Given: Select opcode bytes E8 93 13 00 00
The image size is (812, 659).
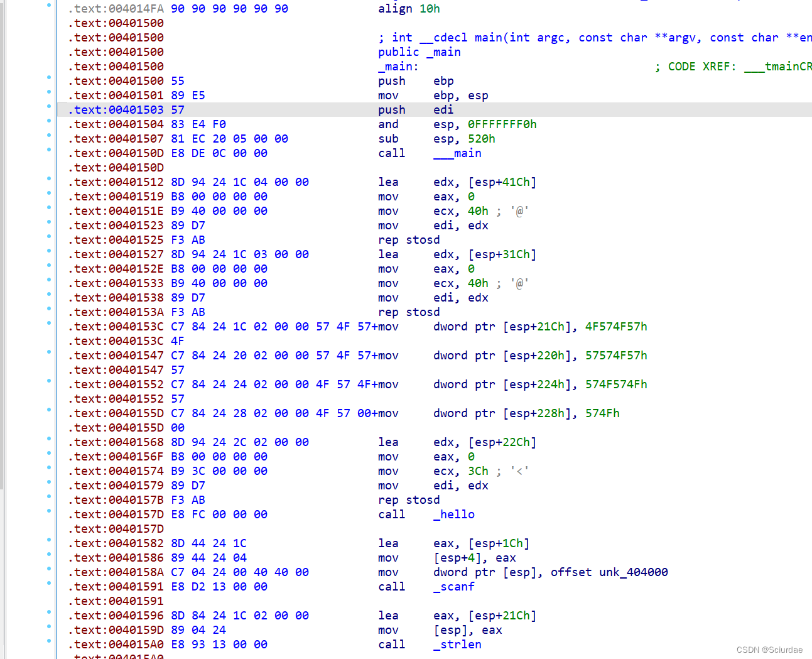Looking at the screenshot, I should click(x=219, y=645).
